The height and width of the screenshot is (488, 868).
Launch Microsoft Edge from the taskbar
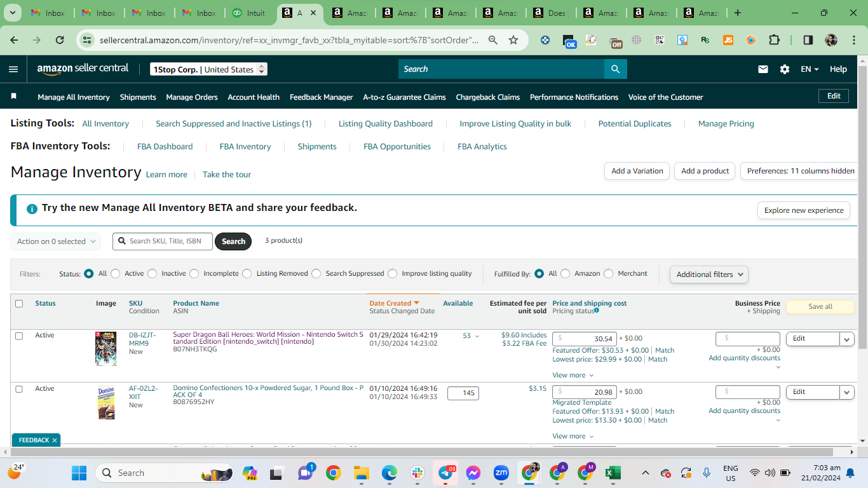(x=389, y=473)
